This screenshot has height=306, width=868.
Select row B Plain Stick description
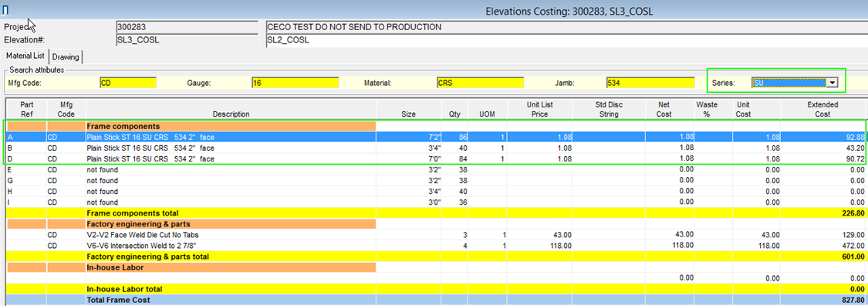231,148
